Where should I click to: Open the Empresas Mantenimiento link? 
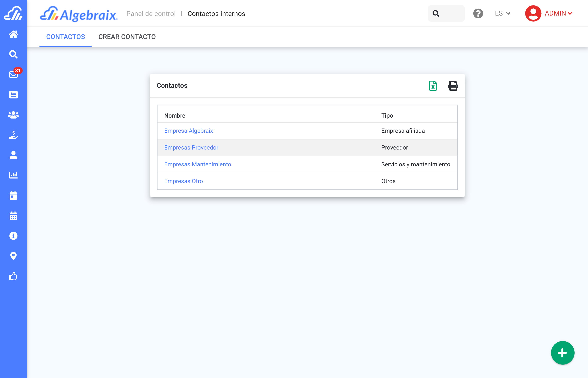coord(198,164)
